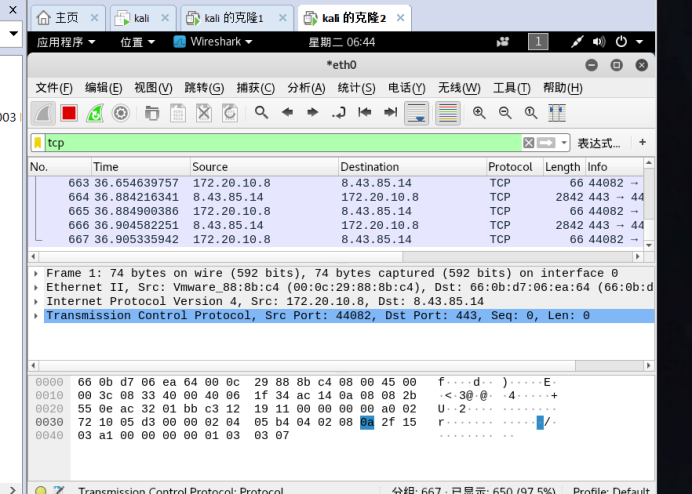The width and height of the screenshot is (692, 494).
Task: Open a capture file icon
Action: 152,113
